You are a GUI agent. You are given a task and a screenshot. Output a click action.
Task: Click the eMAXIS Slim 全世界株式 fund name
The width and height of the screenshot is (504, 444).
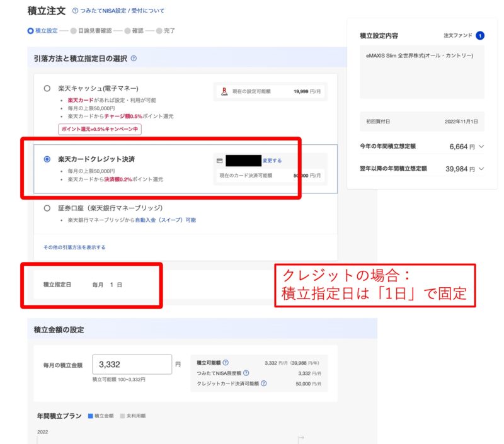(420, 55)
